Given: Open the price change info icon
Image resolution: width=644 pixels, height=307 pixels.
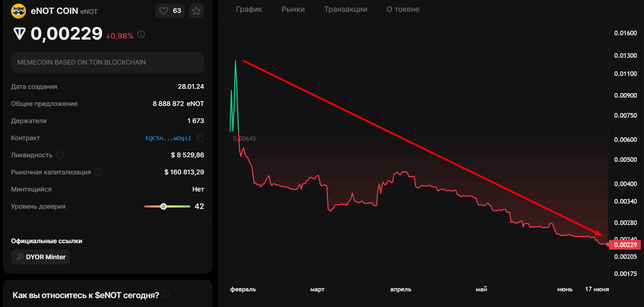Looking at the screenshot, I should [x=141, y=35].
